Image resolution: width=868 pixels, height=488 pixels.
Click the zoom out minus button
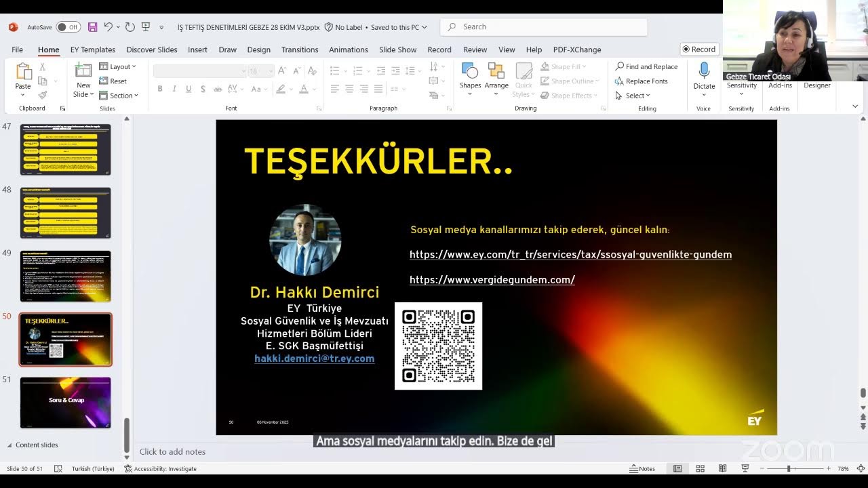tap(762, 468)
